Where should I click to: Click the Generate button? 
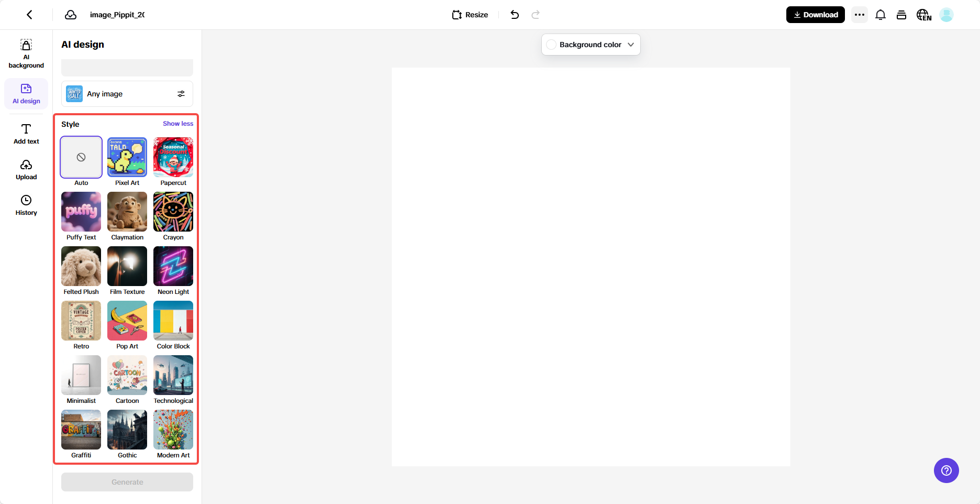[127, 482]
